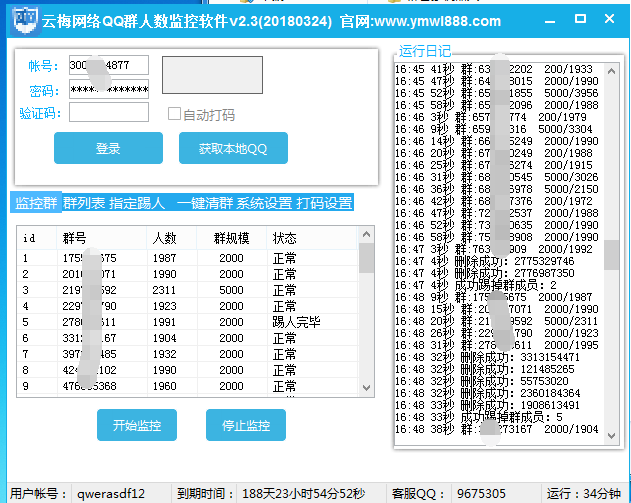The image size is (631, 503).
Task: Click log line ending 5000/3956
Action: tap(497, 93)
